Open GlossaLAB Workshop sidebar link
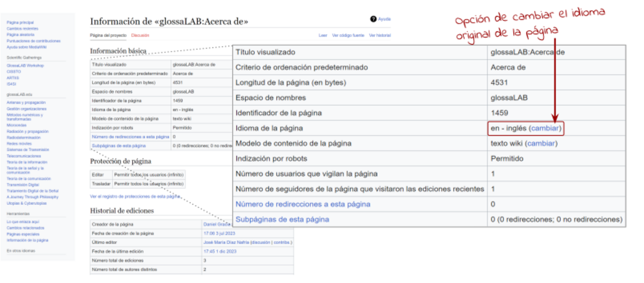644x283 pixels. click(x=25, y=65)
